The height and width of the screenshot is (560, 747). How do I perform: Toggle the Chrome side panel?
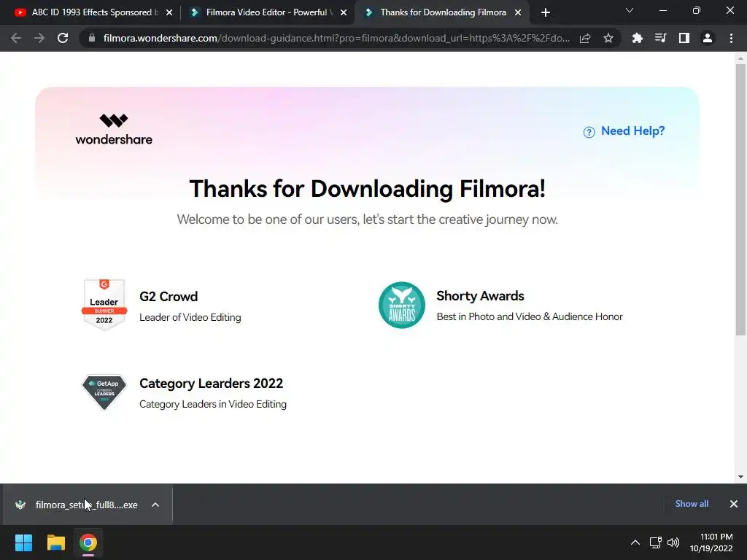(x=684, y=38)
